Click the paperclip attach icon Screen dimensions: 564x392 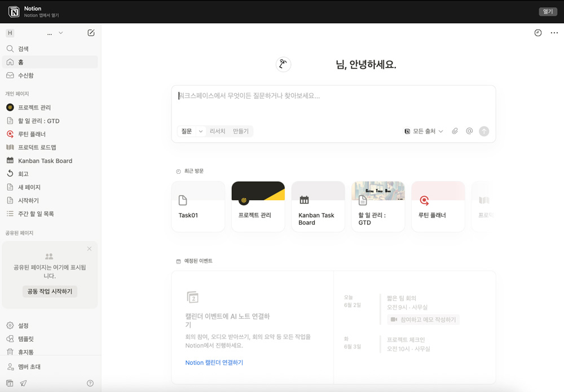pyautogui.click(x=455, y=131)
